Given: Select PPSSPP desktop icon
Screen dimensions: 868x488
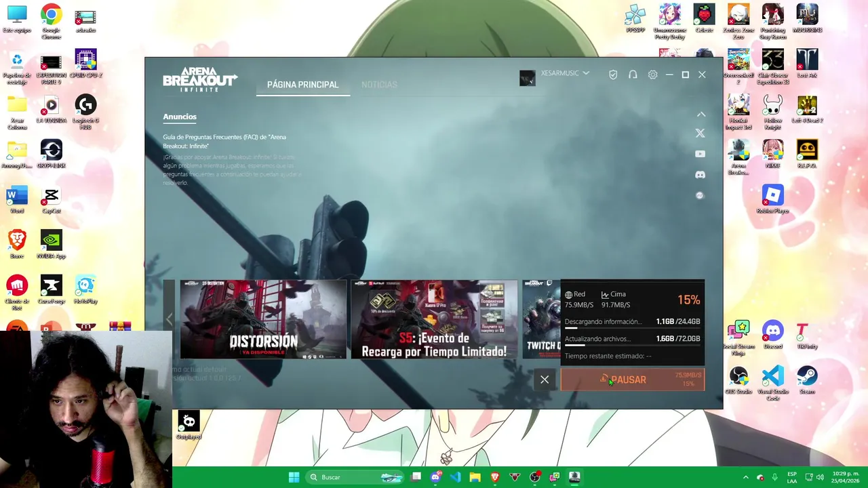Looking at the screenshot, I should pyautogui.click(x=635, y=18).
